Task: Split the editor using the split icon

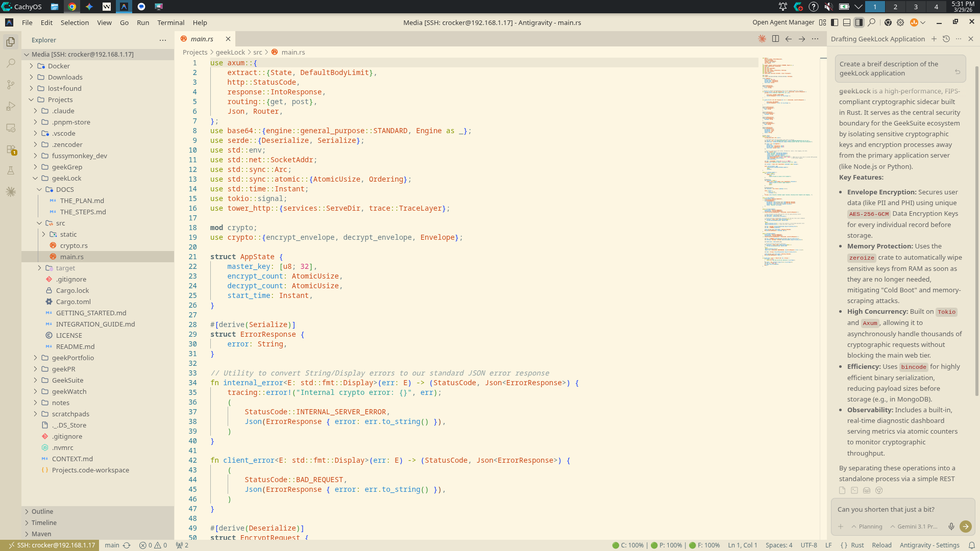Action: point(776,39)
